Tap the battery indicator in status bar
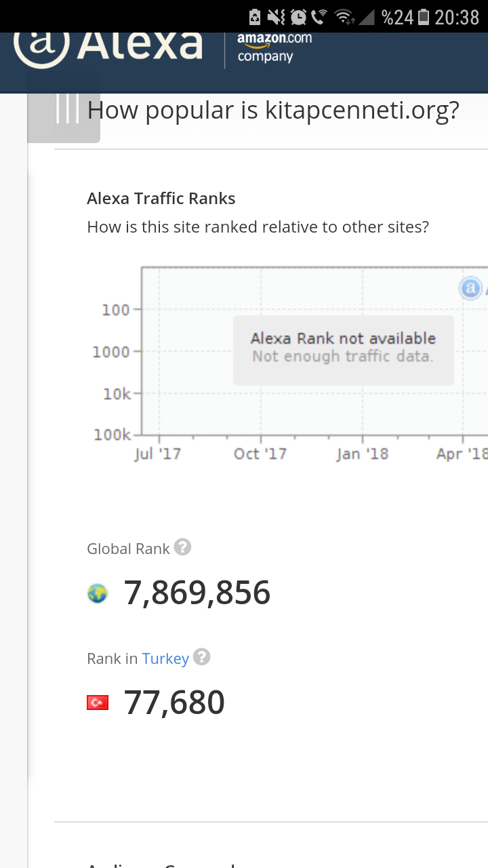Screen dimensions: 488x868 click(424, 16)
